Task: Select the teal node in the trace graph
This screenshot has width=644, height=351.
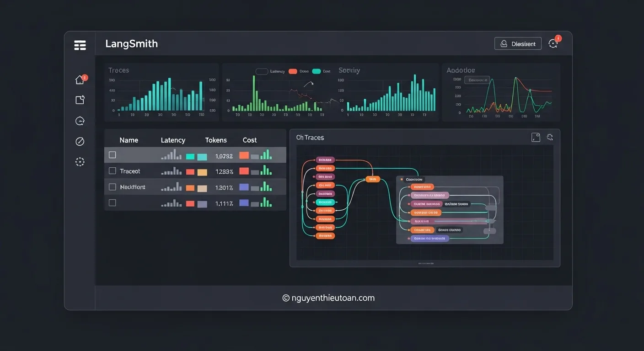Action: click(325, 202)
